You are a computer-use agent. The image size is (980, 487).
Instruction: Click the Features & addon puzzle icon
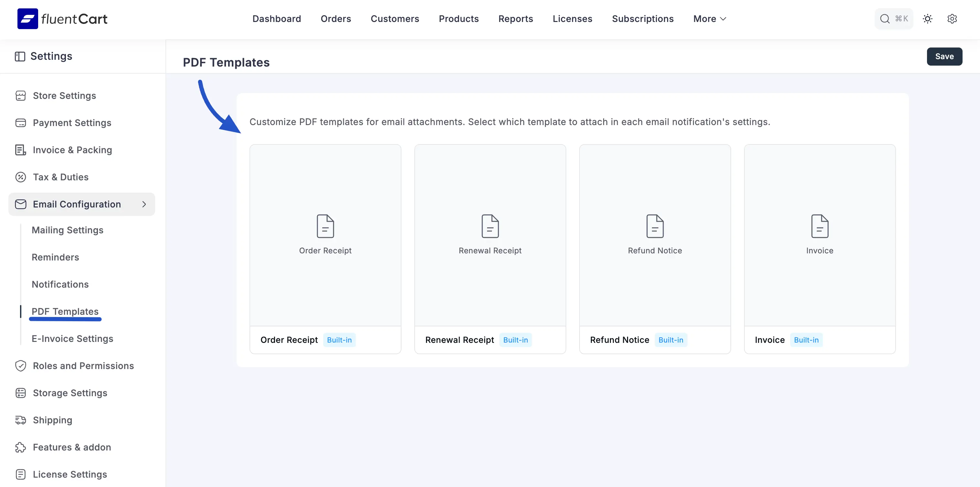pos(21,447)
